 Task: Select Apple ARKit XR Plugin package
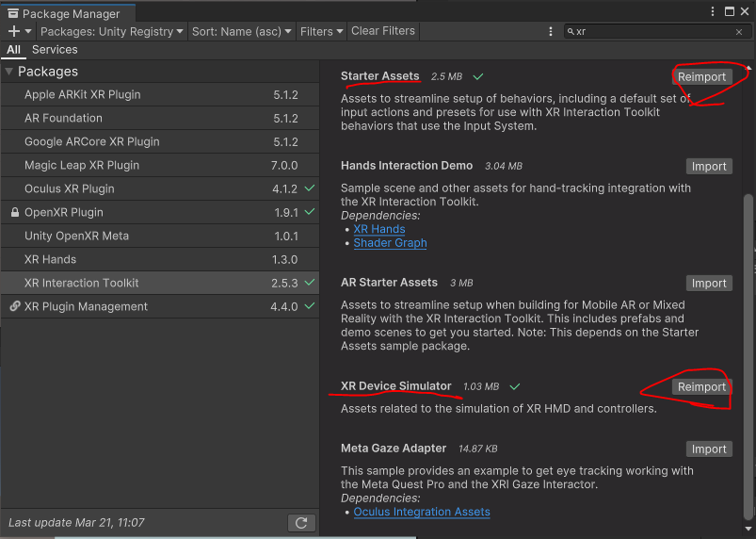[x=160, y=94]
